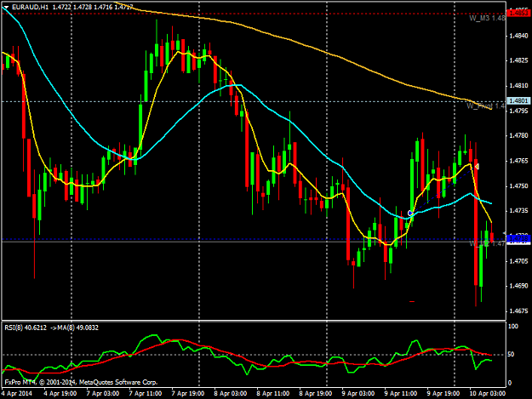Click the RSI(8) 40.6212 indicator label

(x=26, y=328)
